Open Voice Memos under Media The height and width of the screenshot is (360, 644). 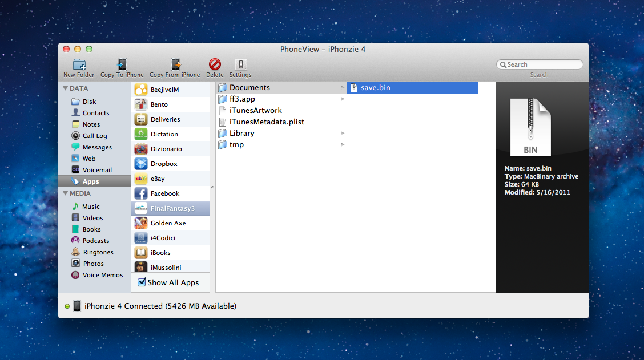(x=94, y=275)
